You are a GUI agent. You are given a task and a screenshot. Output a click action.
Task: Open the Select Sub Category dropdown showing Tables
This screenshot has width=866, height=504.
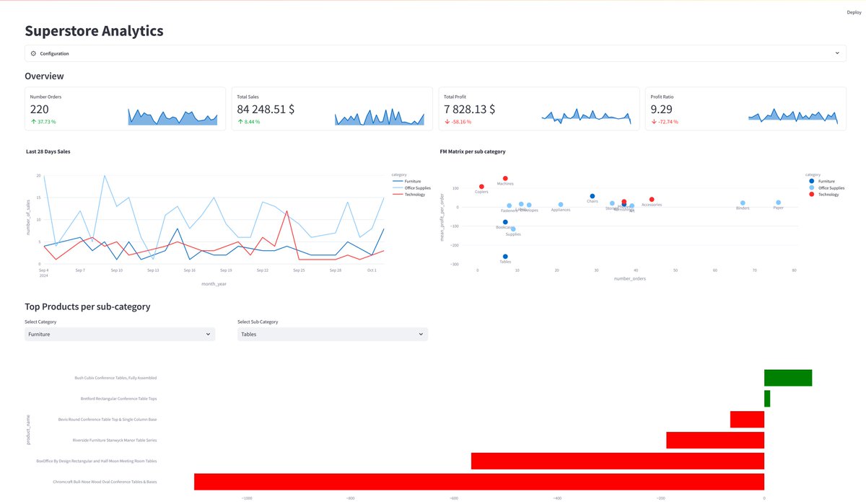pos(332,334)
